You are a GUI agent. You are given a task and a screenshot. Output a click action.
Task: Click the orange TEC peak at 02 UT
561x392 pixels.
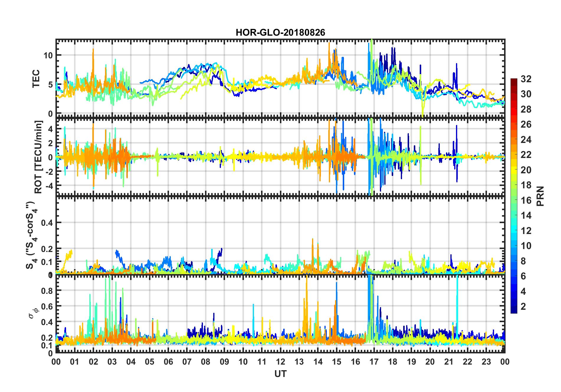click(93, 51)
